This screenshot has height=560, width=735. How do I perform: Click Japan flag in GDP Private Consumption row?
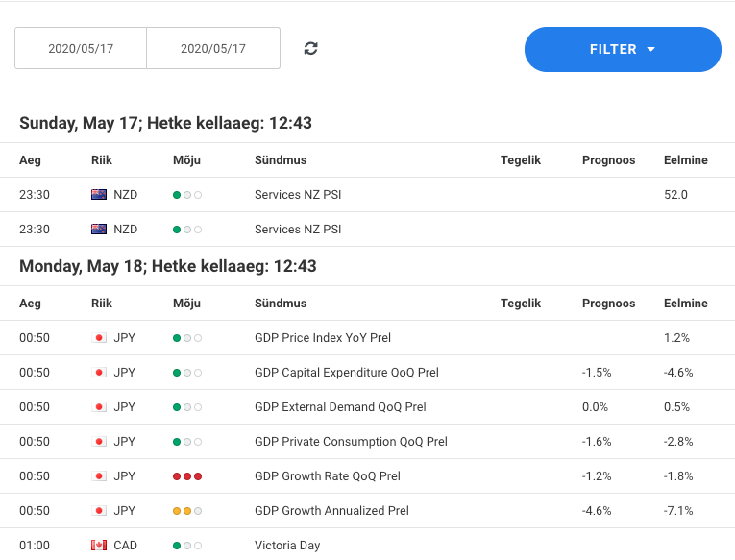click(x=98, y=442)
